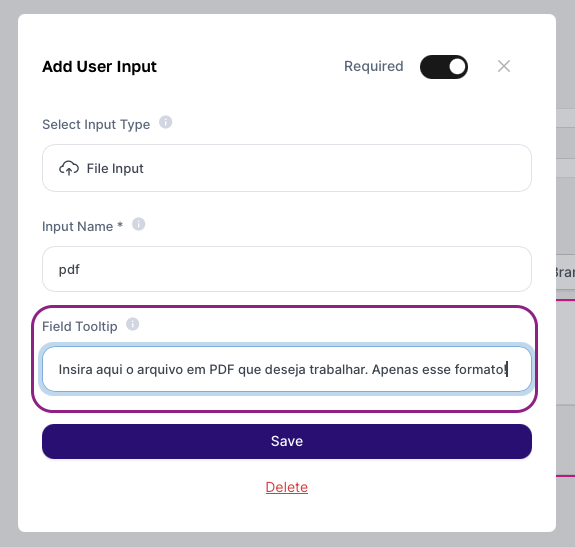Focus the Input Name field containing pdf
Screen dimensions: 575x547
coord(287,269)
